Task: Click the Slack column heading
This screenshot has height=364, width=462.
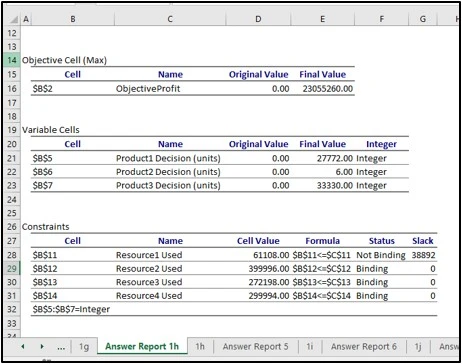Action: 423,241
